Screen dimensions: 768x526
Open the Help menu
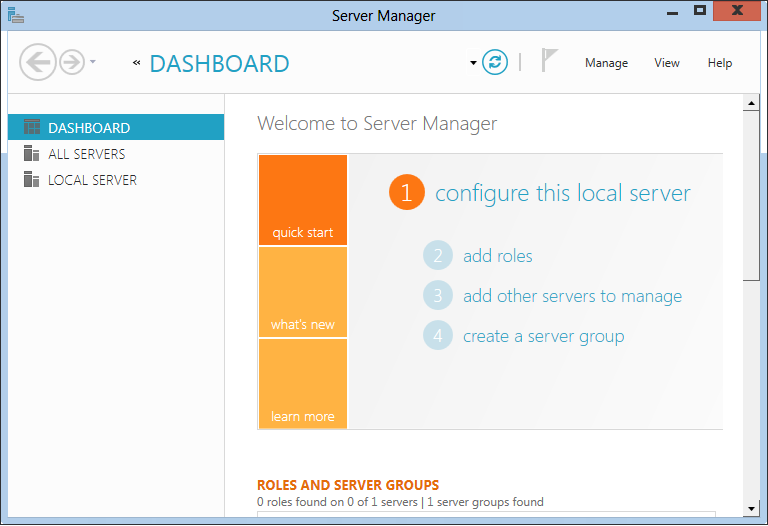720,63
